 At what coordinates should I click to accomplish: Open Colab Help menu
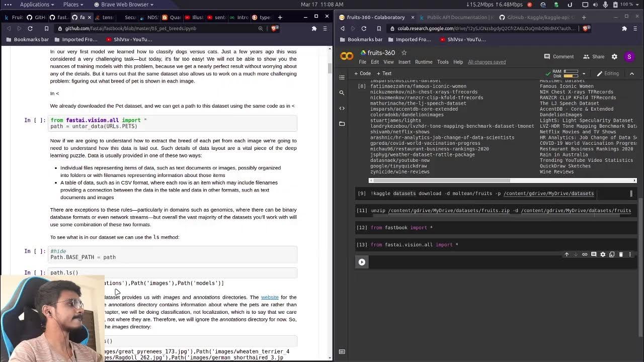pos(458,62)
